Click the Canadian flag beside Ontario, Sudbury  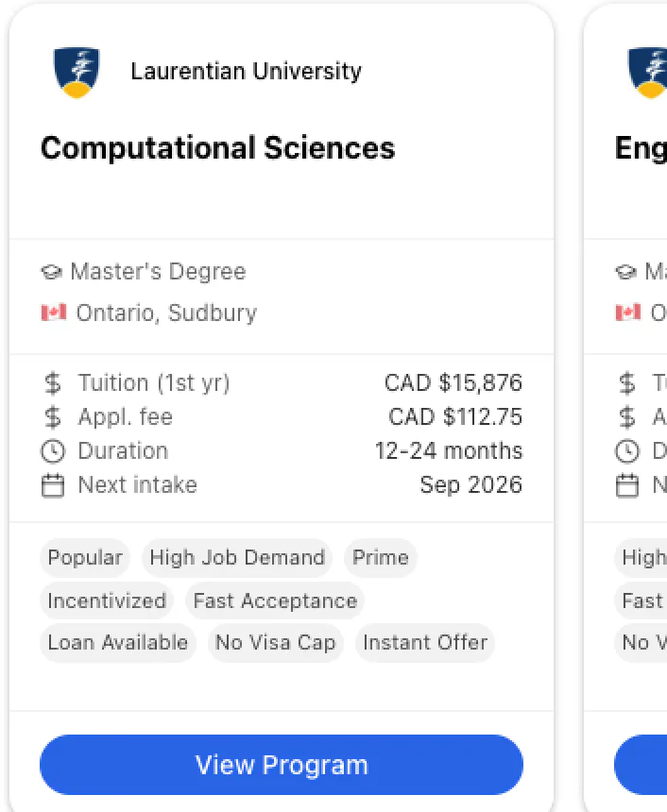tap(55, 312)
